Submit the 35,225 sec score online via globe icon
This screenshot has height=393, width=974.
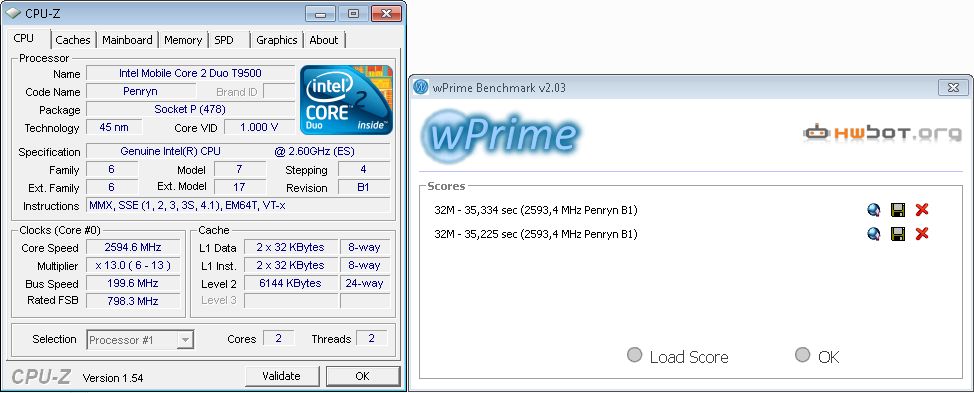pos(874,233)
